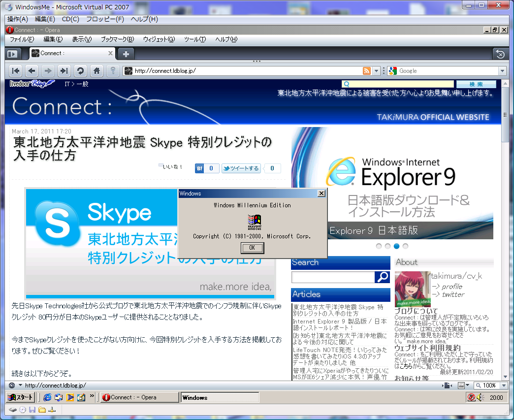Click OK in Windows Millennium dialog
The image size is (514, 420).
pyautogui.click(x=252, y=248)
